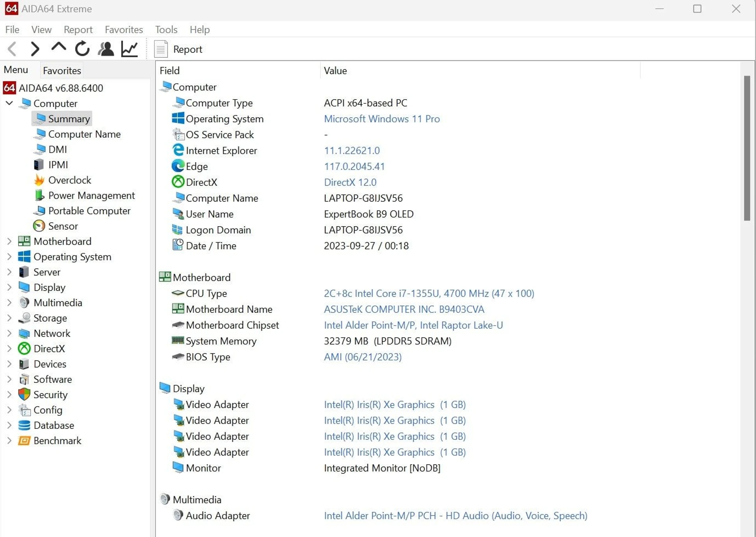Viewport: 756px width, 537px height.
Task: Open the File menu
Action: click(12, 30)
